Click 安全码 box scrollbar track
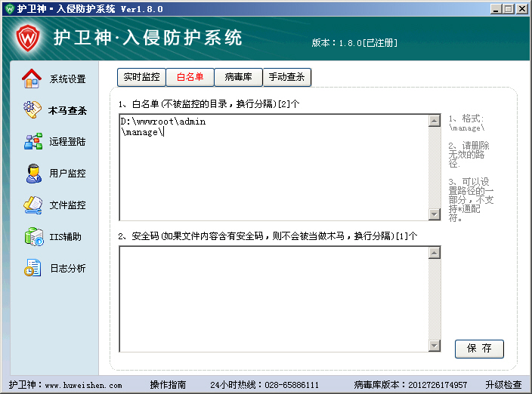 [x=435, y=299]
